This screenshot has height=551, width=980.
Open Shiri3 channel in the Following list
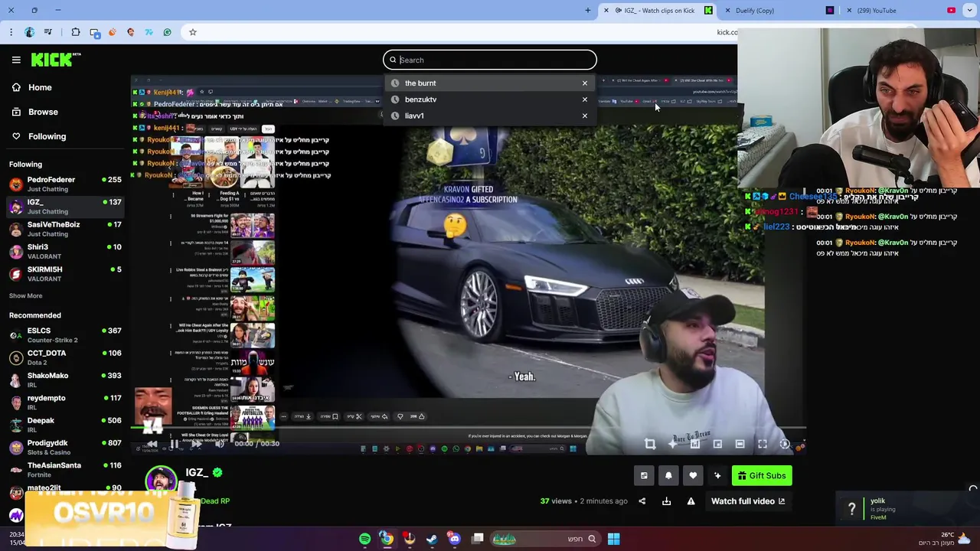tap(64, 251)
